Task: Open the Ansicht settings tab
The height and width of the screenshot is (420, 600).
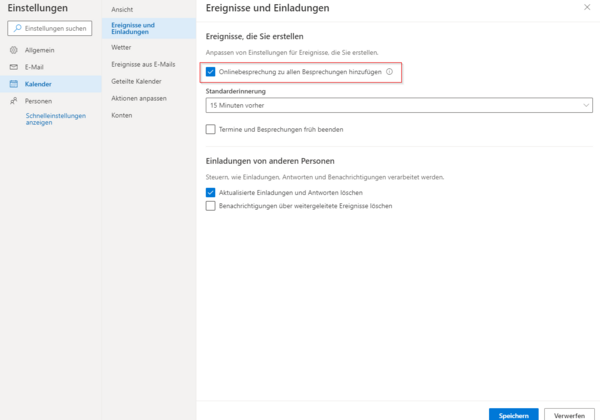Action: point(122,8)
